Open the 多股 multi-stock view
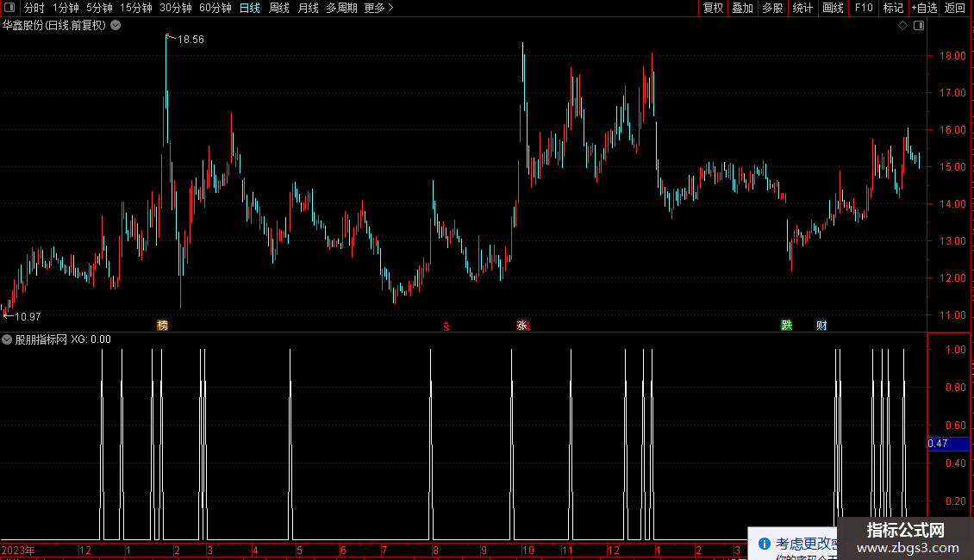 click(x=772, y=8)
